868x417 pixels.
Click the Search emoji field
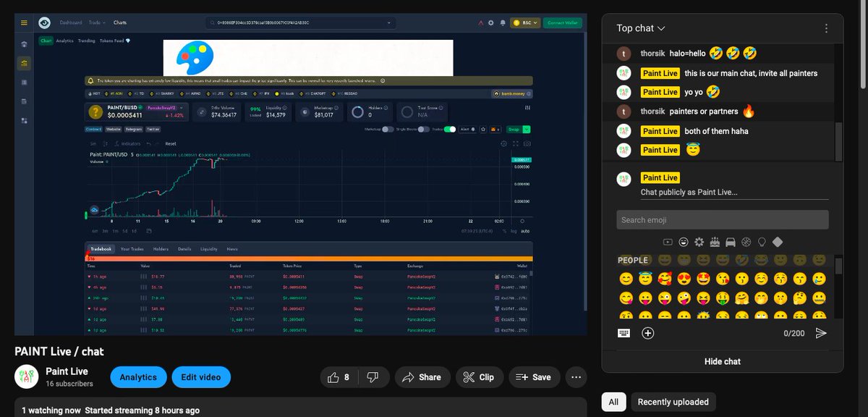point(723,220)
